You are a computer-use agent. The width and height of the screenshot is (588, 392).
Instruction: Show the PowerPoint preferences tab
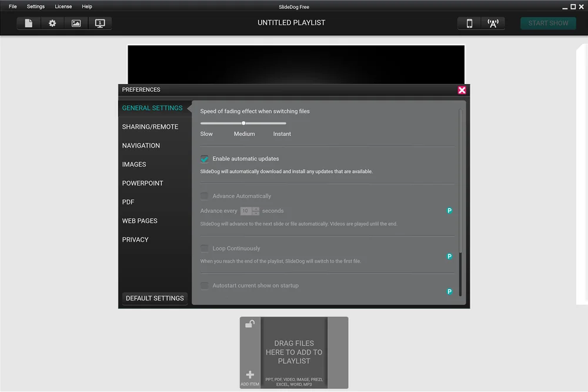(x=142, y=183)
